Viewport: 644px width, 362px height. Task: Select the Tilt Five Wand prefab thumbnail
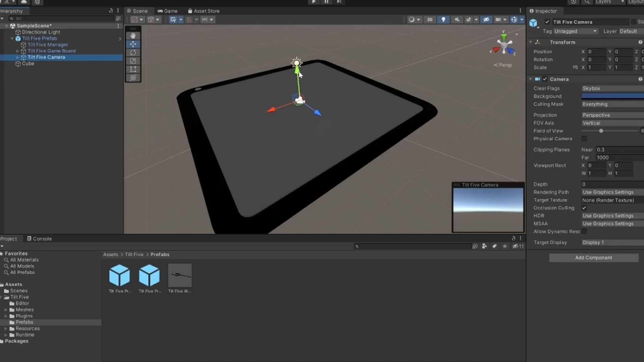(x=179, y=275)
